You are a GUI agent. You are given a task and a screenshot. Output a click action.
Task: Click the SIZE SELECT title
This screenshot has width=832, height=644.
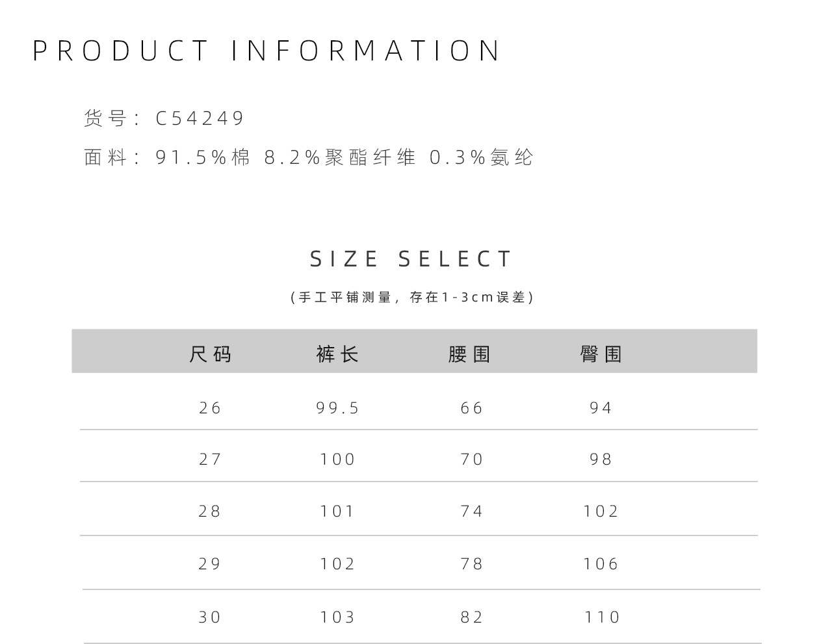(x=411, y=259)
